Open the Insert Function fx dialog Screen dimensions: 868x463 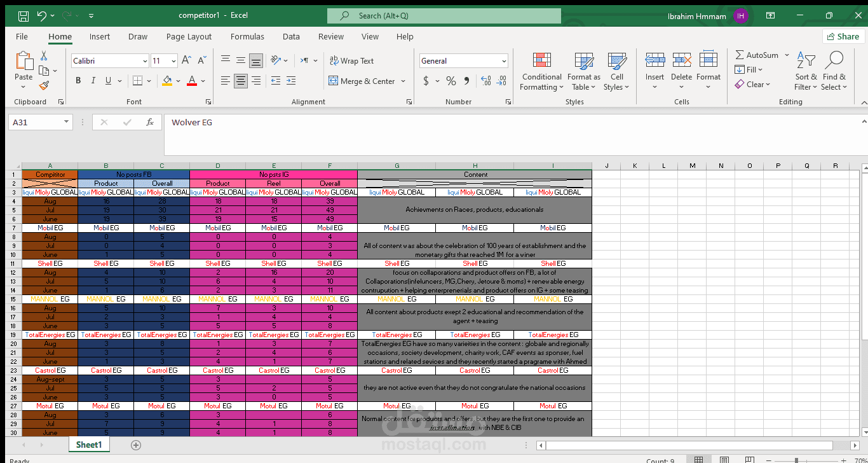[x=150, y=122]
